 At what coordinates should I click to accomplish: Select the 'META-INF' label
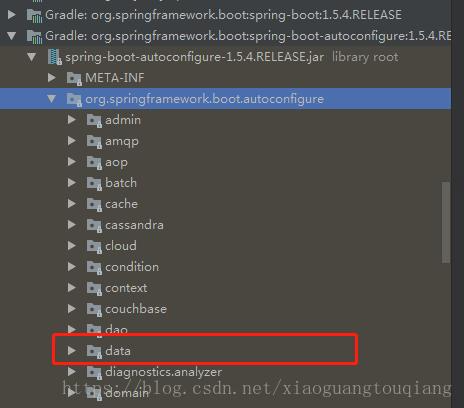pos(115,78)
